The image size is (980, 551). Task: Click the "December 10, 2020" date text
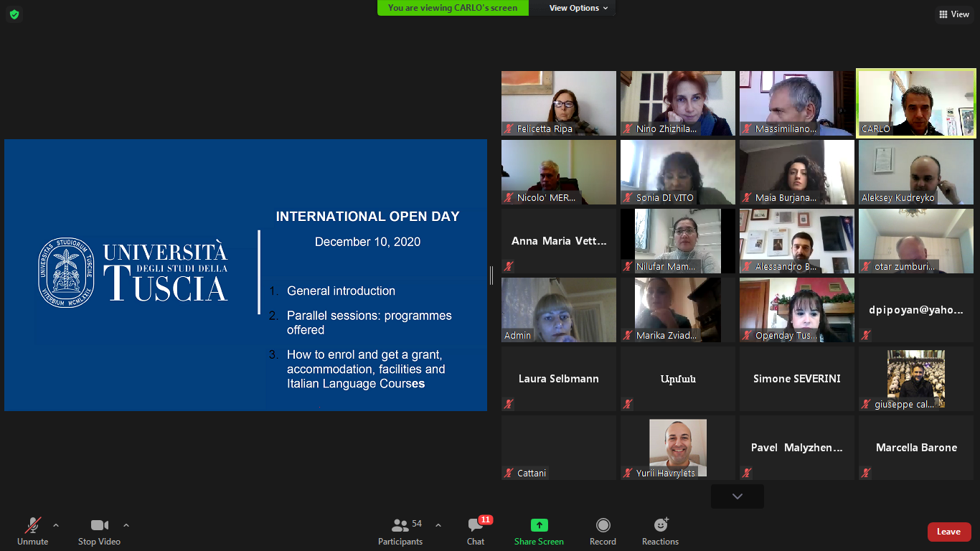[367, 242]
